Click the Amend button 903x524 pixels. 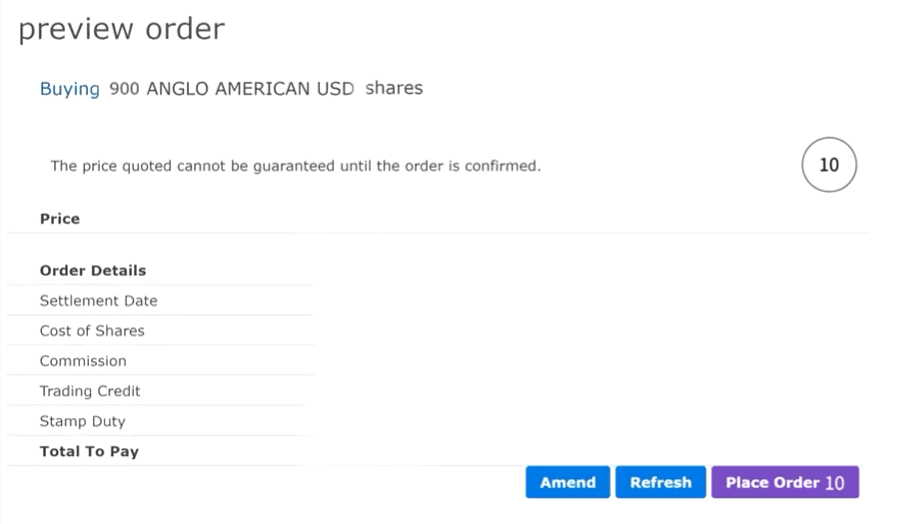pyautogui.click(x=567, y=482)
